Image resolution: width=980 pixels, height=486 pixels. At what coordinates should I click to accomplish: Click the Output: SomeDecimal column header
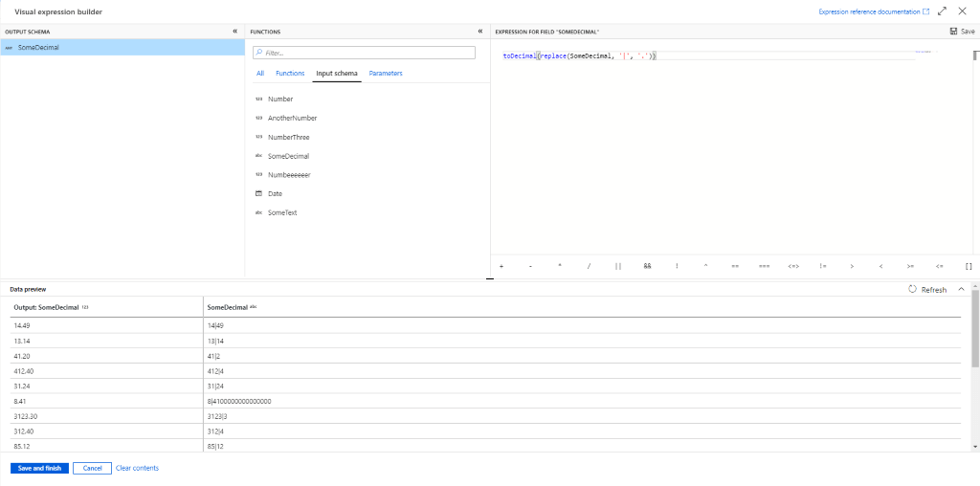[x=107, y=307]
